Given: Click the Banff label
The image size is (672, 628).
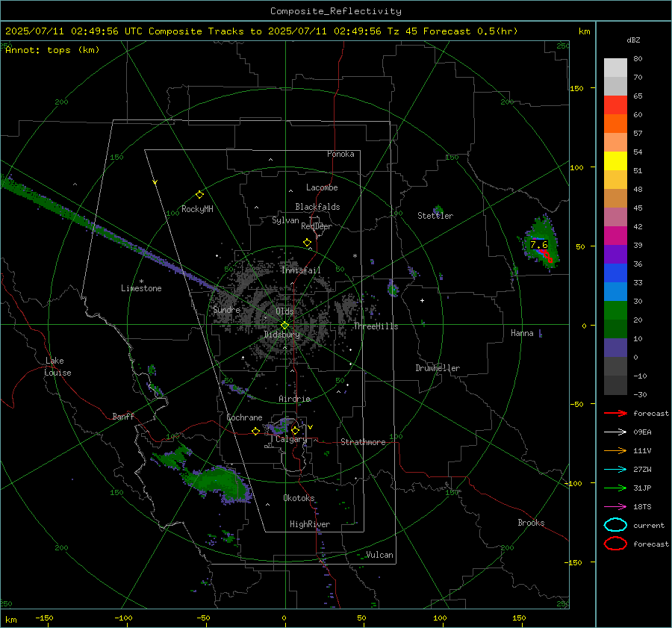Looking at the screenshot, I should (x=123, y=416).
